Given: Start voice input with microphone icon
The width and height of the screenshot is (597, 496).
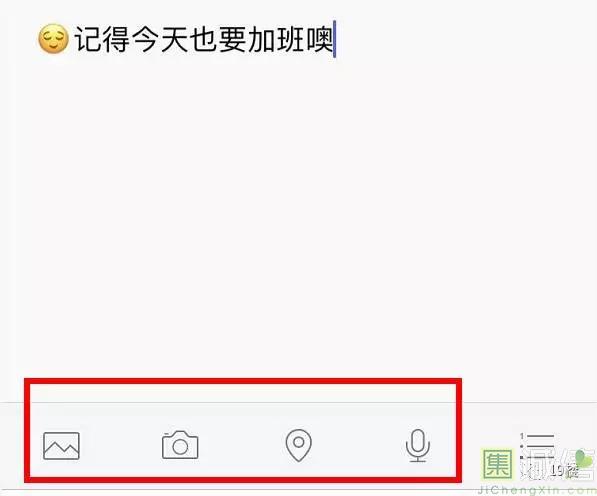Looking at the screenshot, I should coord(418,445).
